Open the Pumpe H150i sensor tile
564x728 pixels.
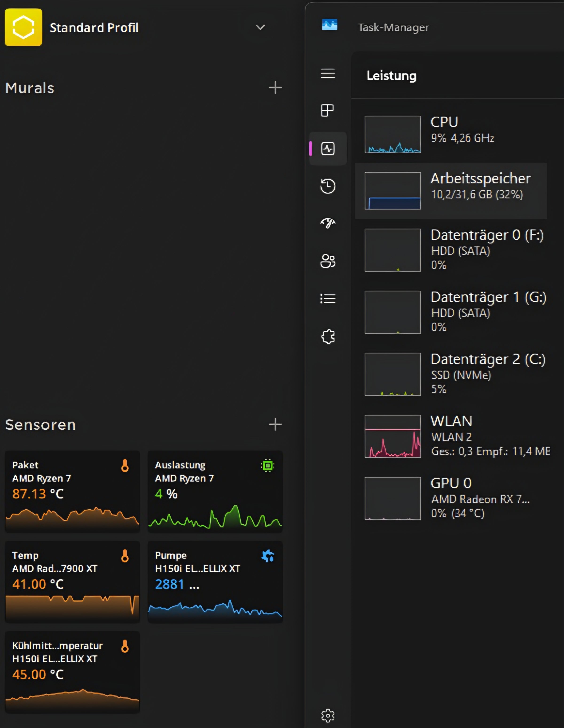[215, 581]
